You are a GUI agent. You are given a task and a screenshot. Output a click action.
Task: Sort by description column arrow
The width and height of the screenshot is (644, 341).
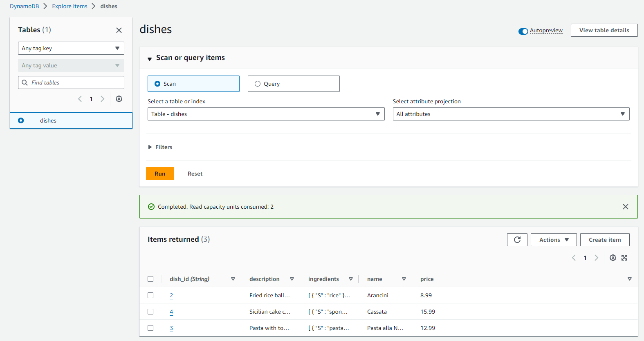tap(292, 279)
